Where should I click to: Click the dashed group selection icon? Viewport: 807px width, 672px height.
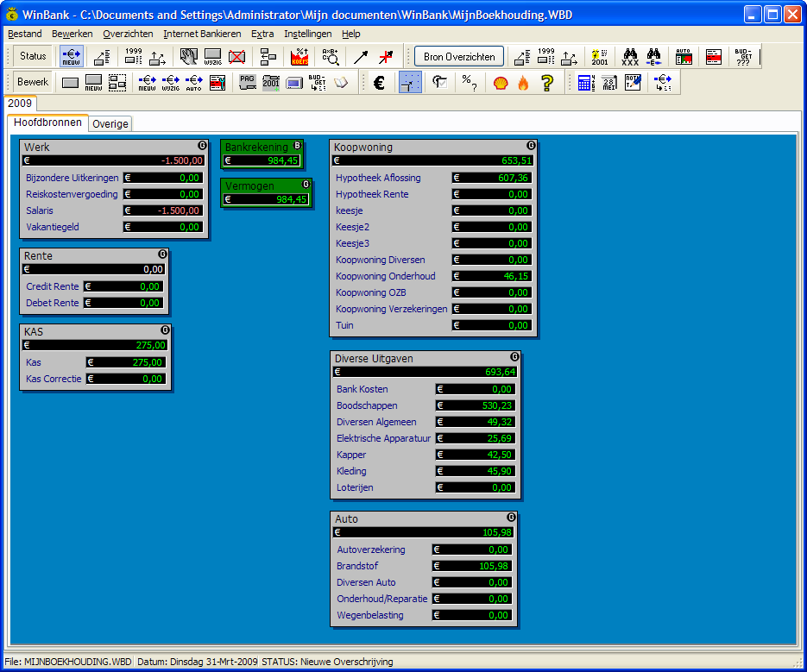pos(117,82)
